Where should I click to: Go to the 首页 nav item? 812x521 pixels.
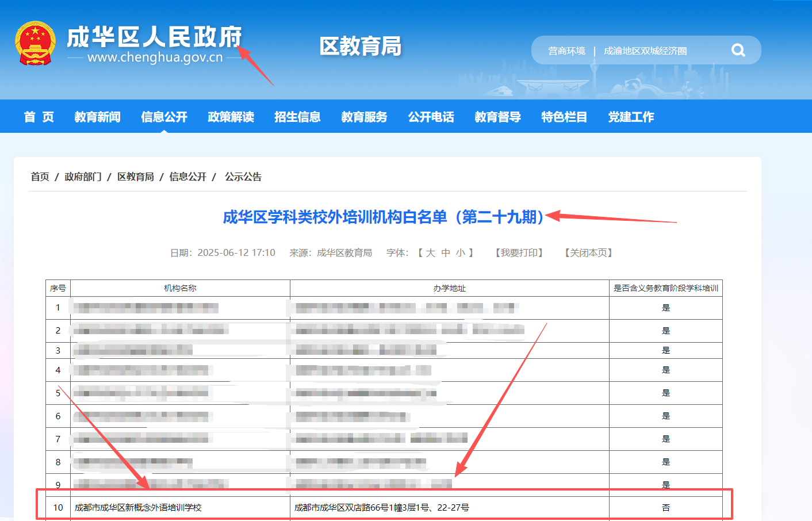point(39,117)
